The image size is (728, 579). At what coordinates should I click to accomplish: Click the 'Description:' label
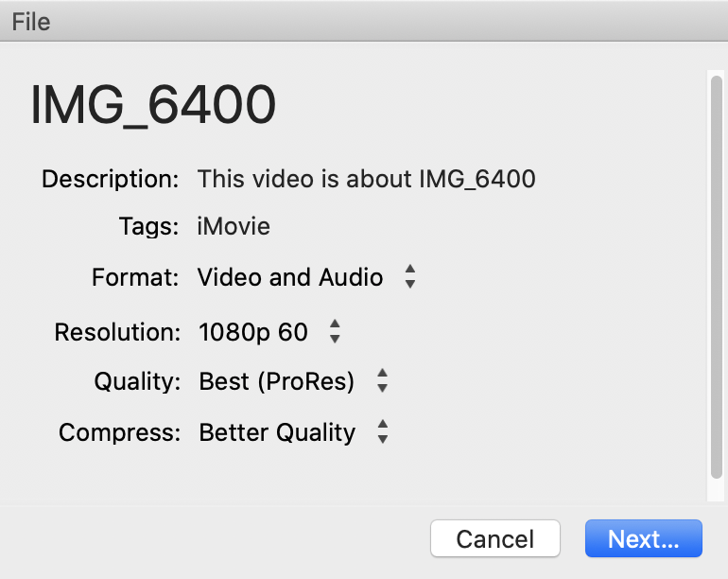pyautogui.click(x=110, y=178)
